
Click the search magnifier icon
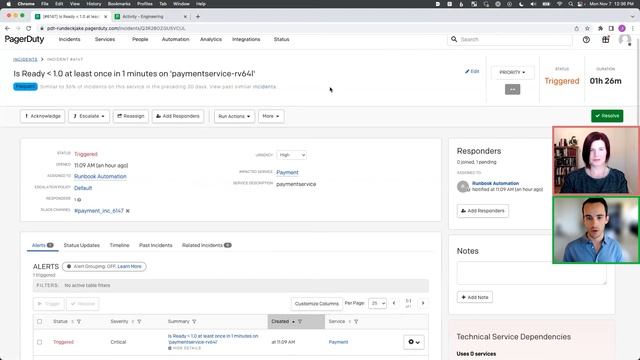454,39
